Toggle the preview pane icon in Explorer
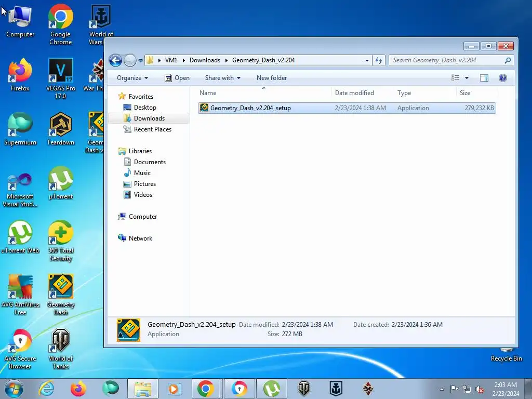The image size is (532, 399). [x=484, y=78]
